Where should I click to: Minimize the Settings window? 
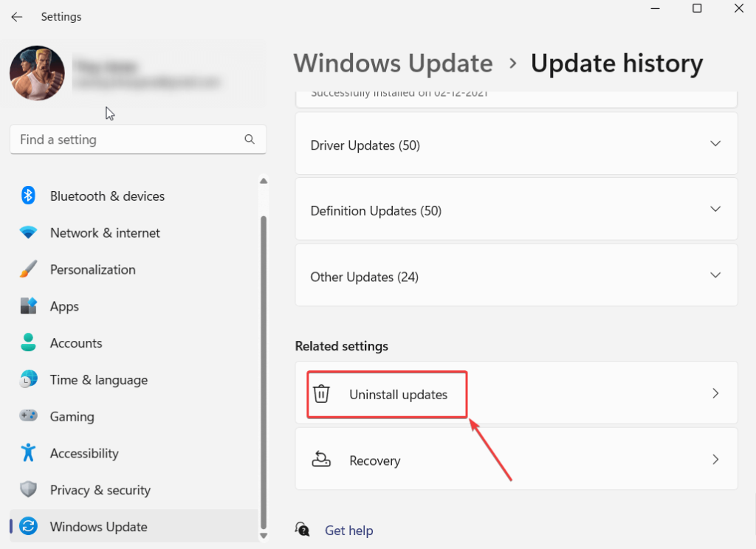coord(656,8)
